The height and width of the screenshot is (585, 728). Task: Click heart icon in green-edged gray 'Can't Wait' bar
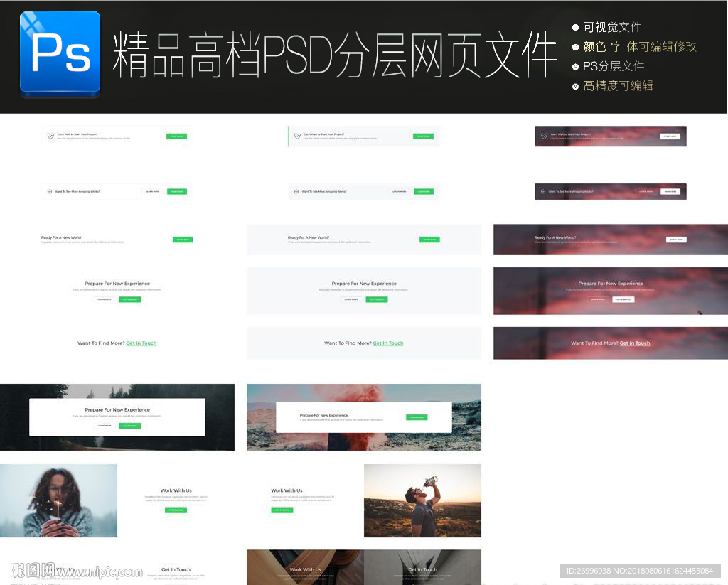click(x=297, y=136)
